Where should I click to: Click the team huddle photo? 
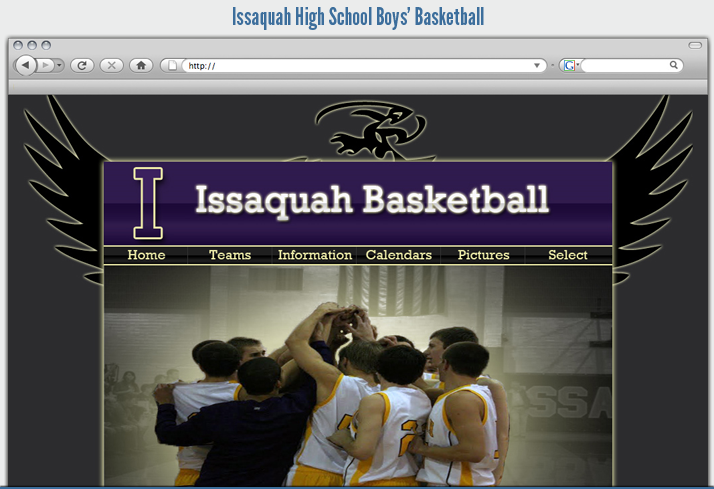pos(358,376)
